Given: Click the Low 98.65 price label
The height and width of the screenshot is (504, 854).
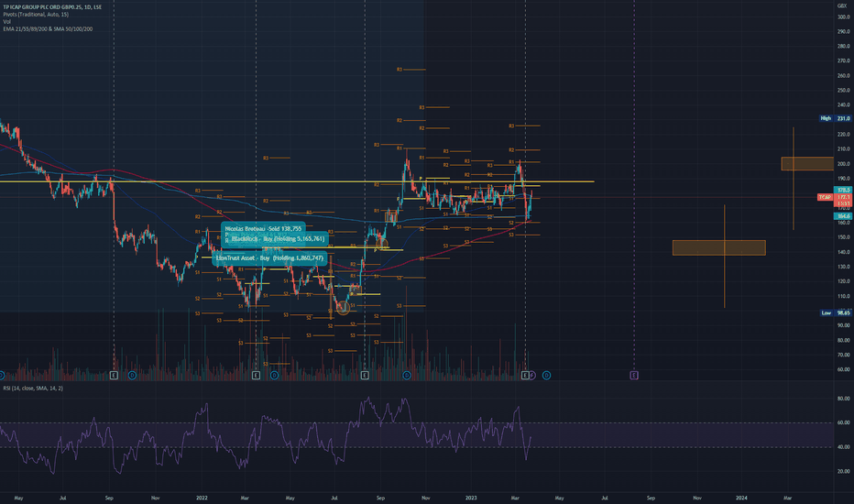Looking at the screenshot, I should click(836, 312).
